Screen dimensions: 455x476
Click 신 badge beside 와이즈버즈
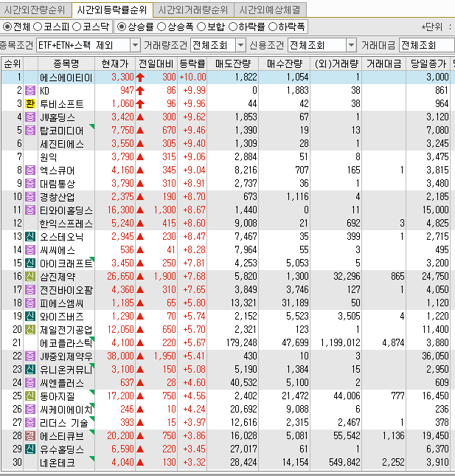pos(30,317)
